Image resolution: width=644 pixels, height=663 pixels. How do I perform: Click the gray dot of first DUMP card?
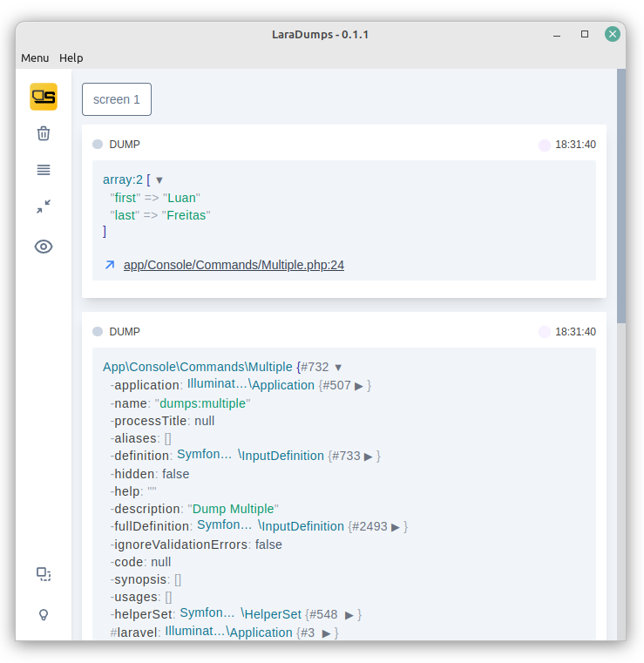pyautogui.click(x=98, y=145)
